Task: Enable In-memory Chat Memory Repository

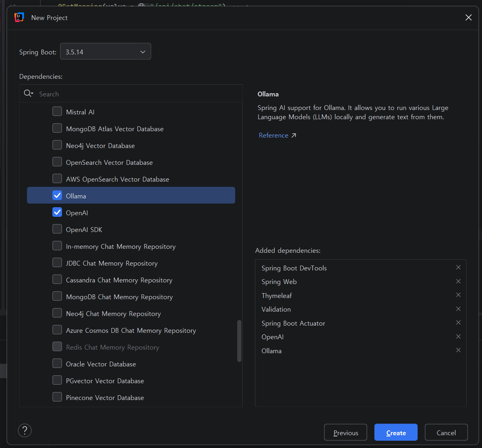Action: pyautogui.click(x=57, y=246)
